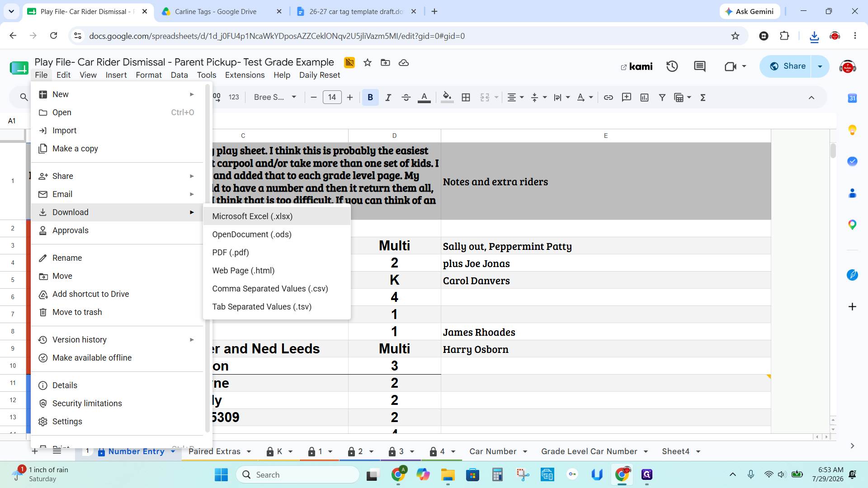This screenshot has height=488, width=868.
Task: Choose Tab Separated Values (.tsv)
Action: coord(277,306)
